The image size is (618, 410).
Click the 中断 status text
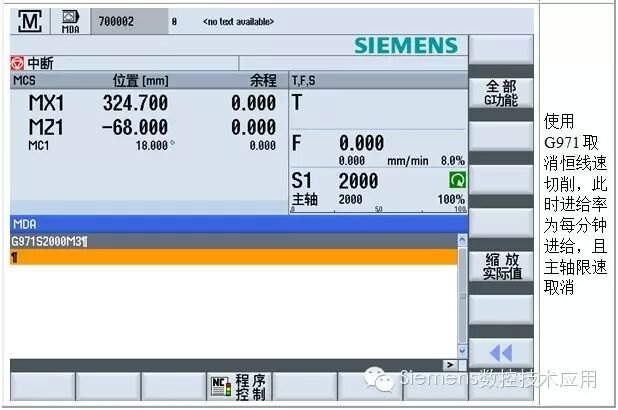click(40, 63)
